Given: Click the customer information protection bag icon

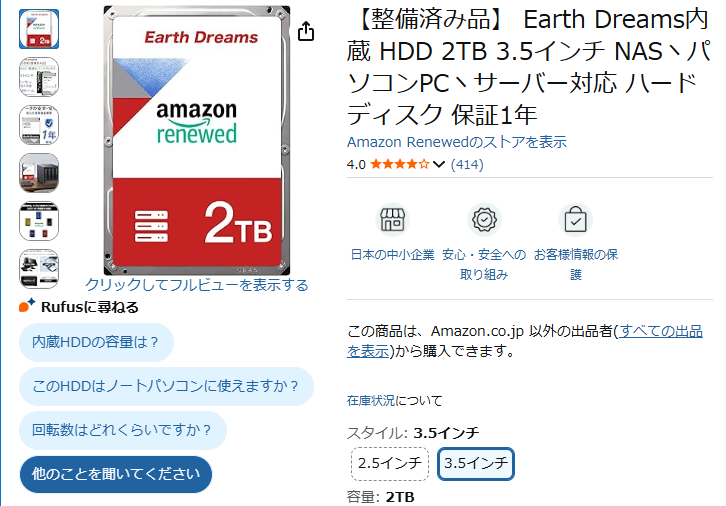Looking at the screenshot, I should point(575,219).
